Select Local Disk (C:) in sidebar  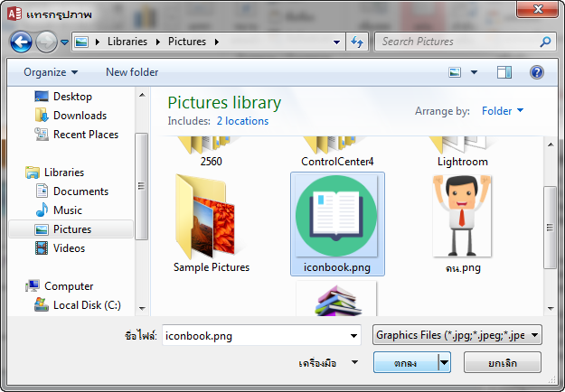(x=87, y=305)
